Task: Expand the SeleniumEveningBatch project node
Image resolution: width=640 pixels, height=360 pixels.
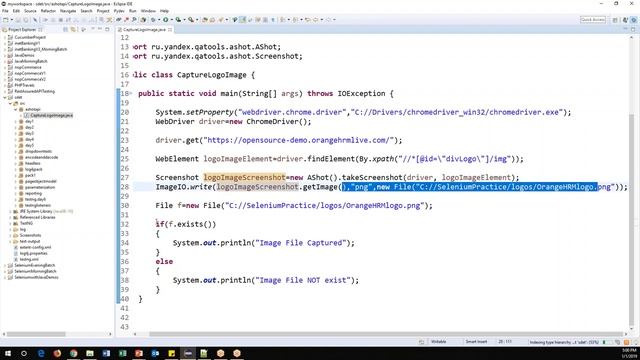Action: point(5,265)
